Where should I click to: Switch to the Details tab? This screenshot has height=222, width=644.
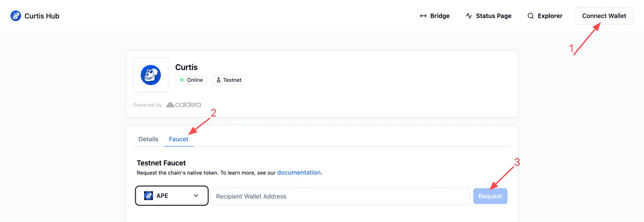pos(148,139)
